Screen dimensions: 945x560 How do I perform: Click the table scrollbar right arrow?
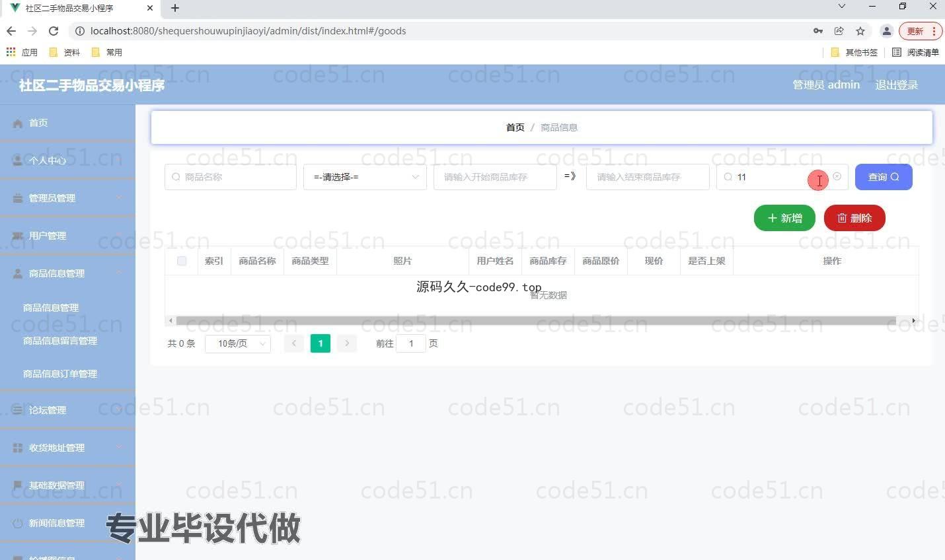913,321
